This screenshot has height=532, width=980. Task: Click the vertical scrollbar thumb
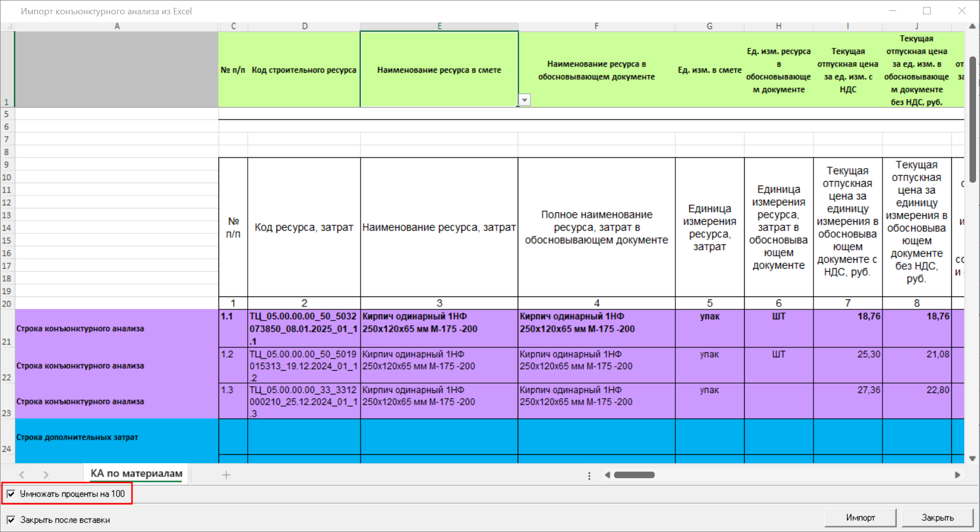tap(972, 119)
